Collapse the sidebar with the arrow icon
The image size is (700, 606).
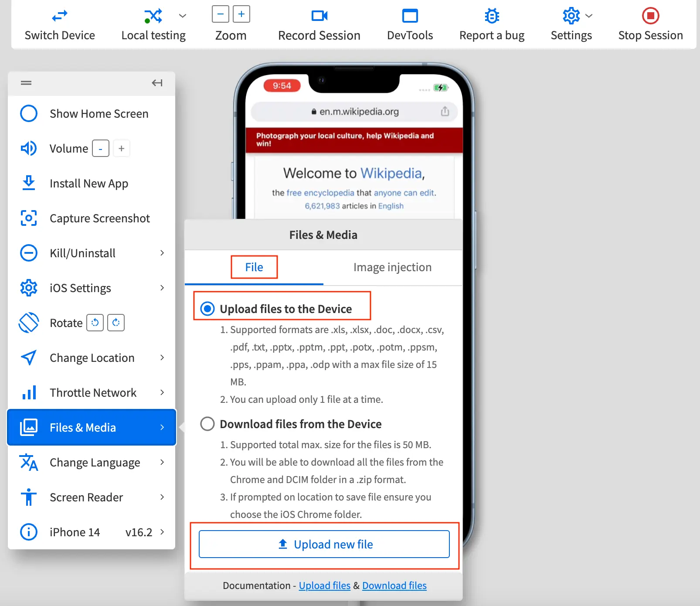point(157,83)
